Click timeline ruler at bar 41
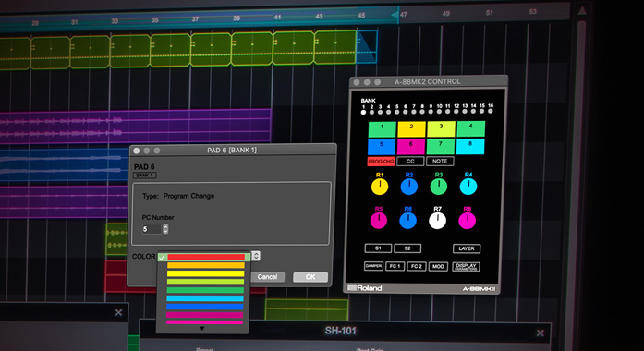The height and width of the screenshot is (351, 644). pos(277,18)
